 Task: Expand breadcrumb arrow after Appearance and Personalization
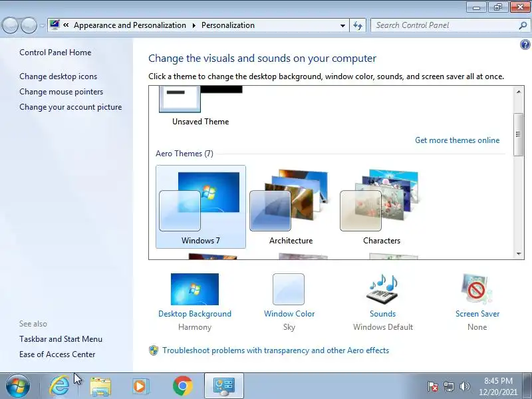tap(194, 25)
